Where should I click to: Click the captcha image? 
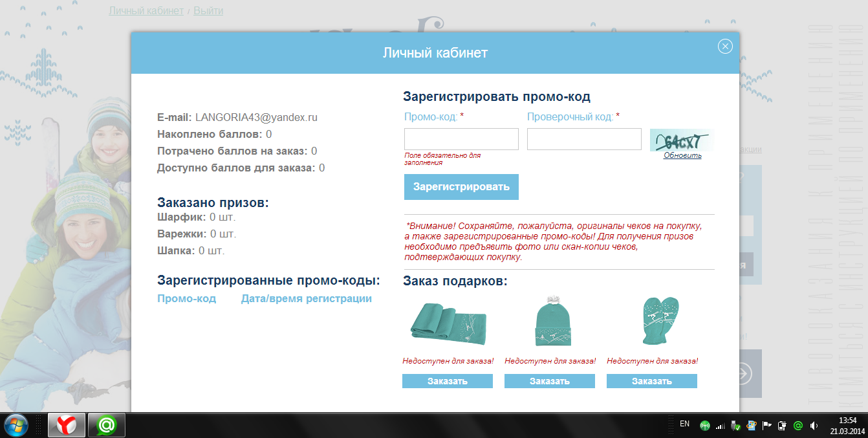682,140
